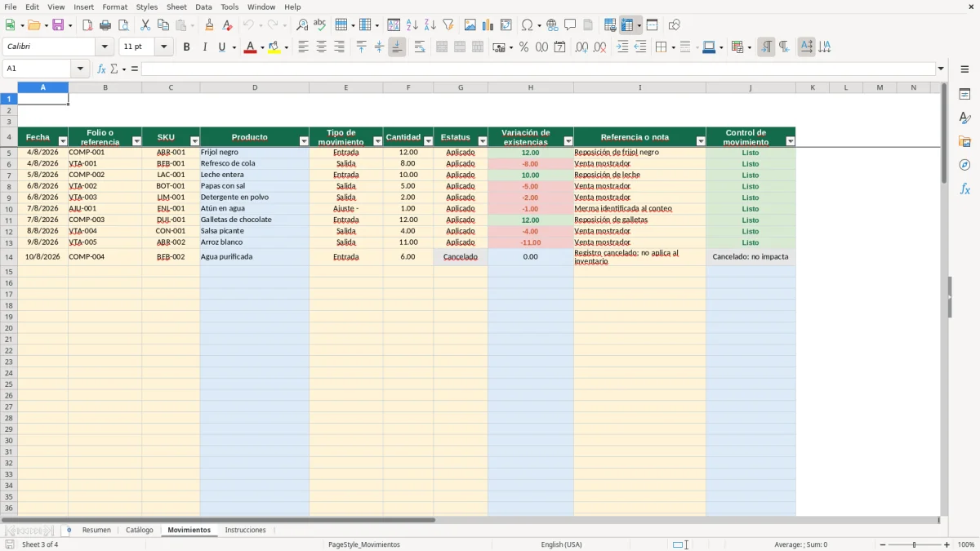Click the Format as Date icon
Image resolution: width=980 pixels, height=551 pixels.
(560, 47)
